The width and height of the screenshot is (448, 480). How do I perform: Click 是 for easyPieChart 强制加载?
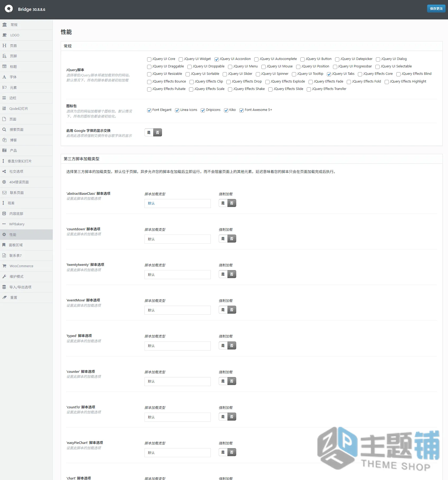[223, 452]
